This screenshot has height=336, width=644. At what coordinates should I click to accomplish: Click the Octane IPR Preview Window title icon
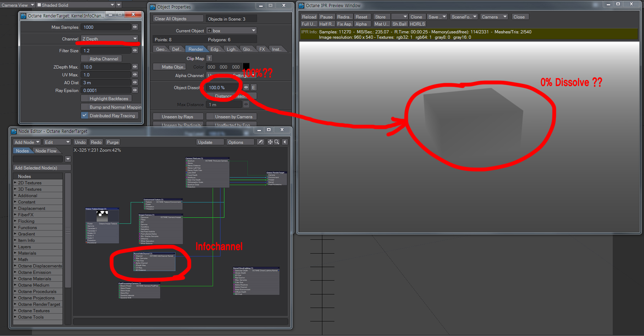click(301, 5)
